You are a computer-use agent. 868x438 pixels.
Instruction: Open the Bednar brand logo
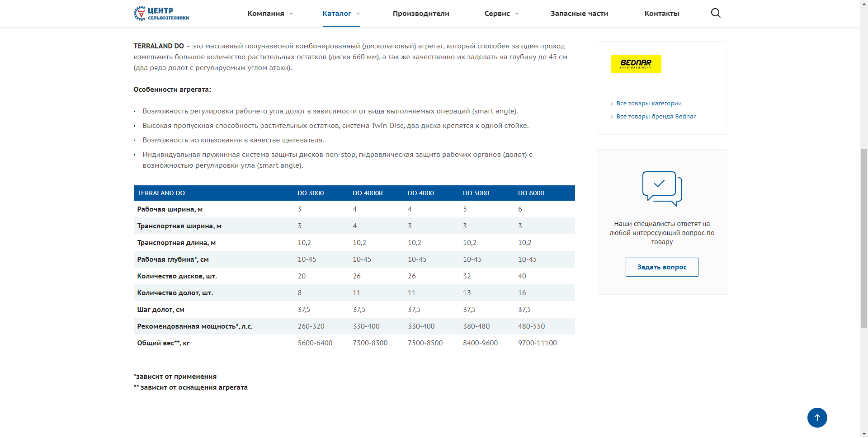[x=636, y=64]
